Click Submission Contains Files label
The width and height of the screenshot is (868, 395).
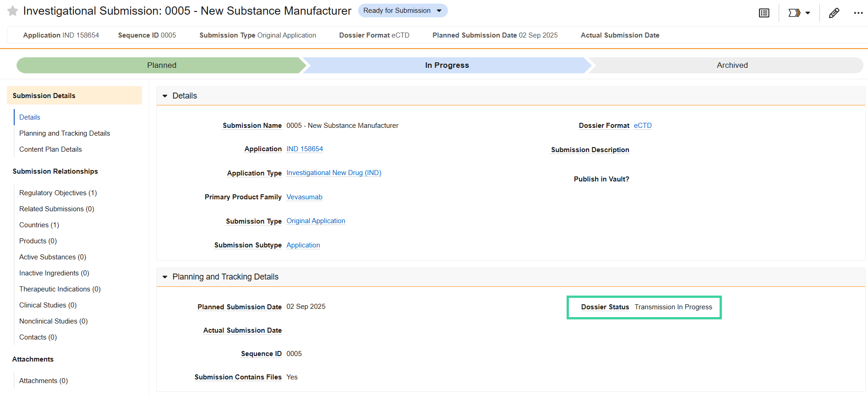click(x=238, y=377)
